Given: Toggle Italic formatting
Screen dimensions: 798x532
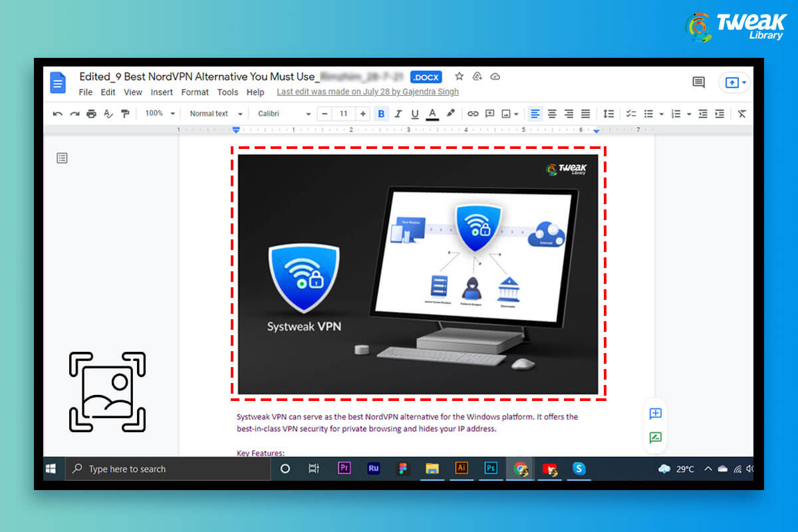Looking at the screenshot, I should [398, 114].
